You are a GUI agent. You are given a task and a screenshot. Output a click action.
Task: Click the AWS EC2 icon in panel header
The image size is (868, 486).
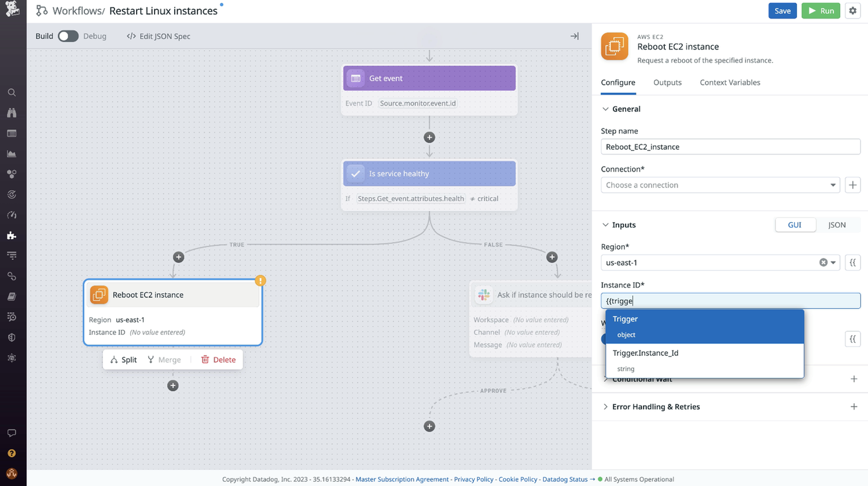tap(615, 46)
